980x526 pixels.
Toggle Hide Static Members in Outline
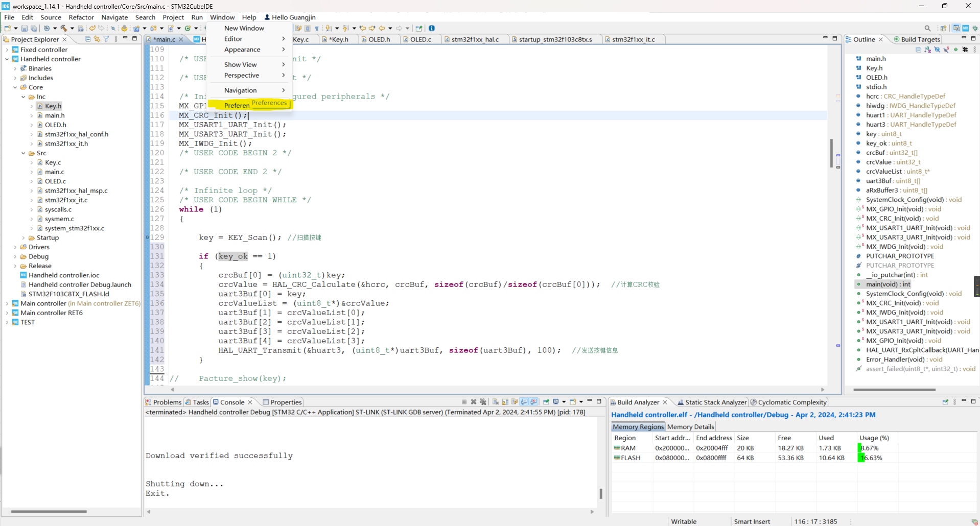946,50
